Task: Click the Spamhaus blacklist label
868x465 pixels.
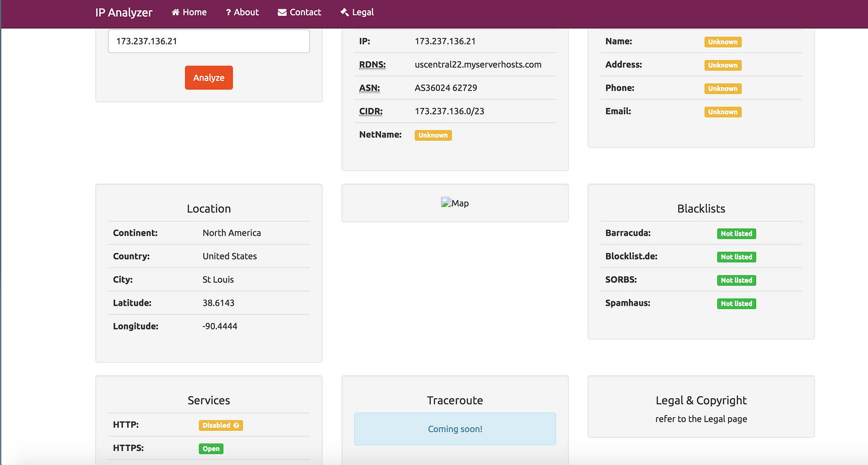Action: coord(628,303)
